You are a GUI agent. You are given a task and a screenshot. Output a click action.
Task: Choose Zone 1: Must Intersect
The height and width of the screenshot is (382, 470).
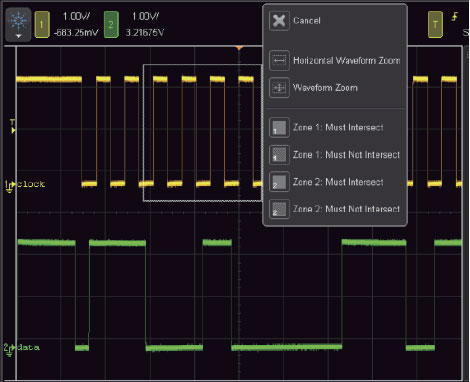(338, 127)
